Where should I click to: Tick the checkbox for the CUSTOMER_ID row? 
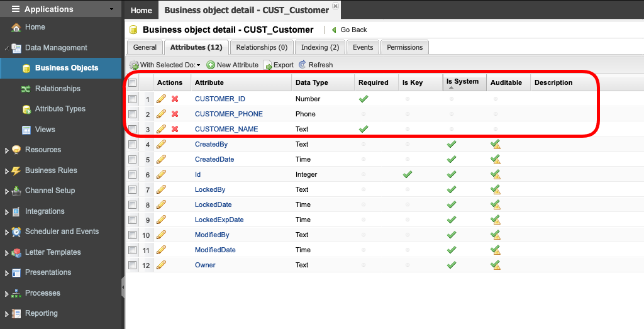coord(132,99)
